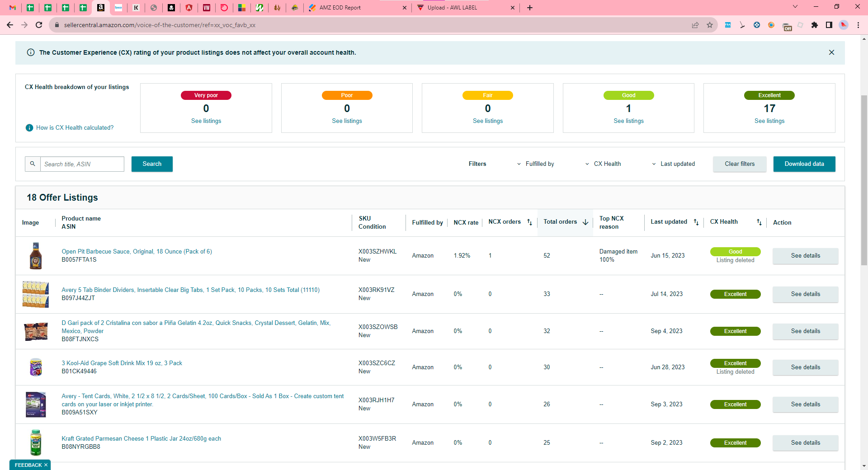This screenshot has height=470, width=868.
Task: Expand the CX Health filter
Action: (x=603, y=164)
